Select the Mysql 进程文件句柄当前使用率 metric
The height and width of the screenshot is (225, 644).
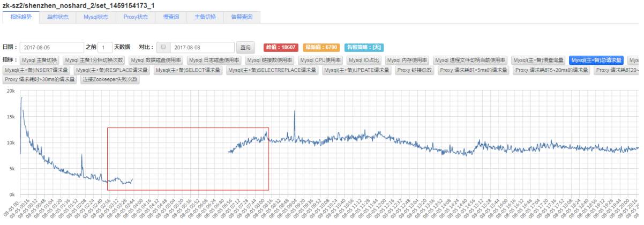pos(470,60)
